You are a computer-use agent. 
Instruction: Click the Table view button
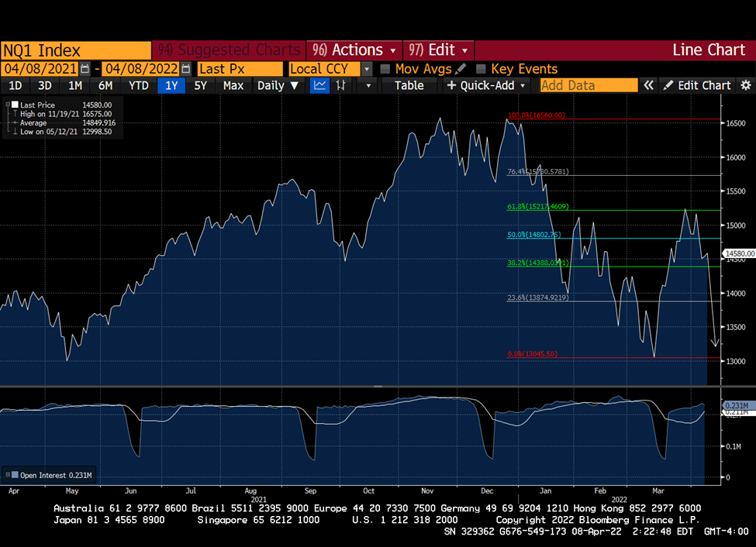[409, 85]
